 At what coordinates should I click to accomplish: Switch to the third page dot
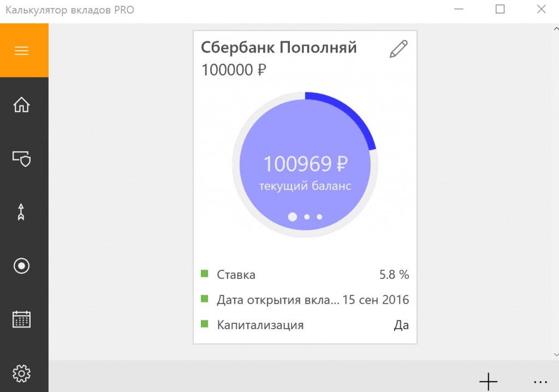coord(319,217)
